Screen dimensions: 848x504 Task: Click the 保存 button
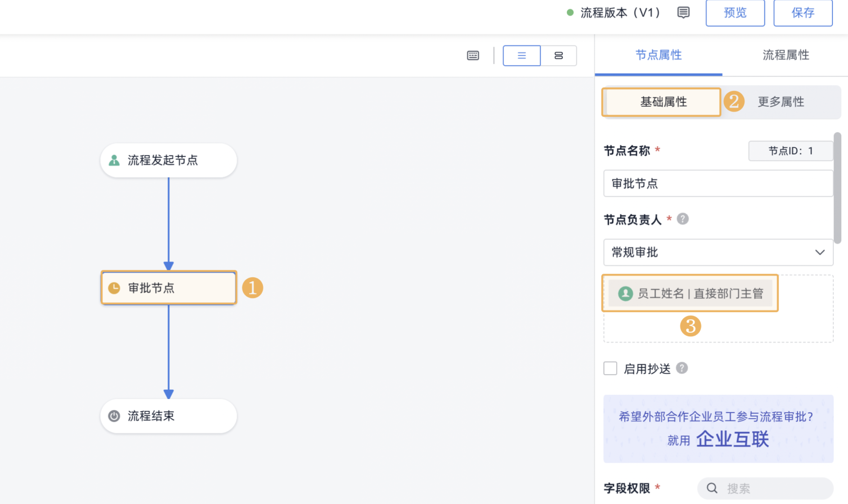coord(802,13)
